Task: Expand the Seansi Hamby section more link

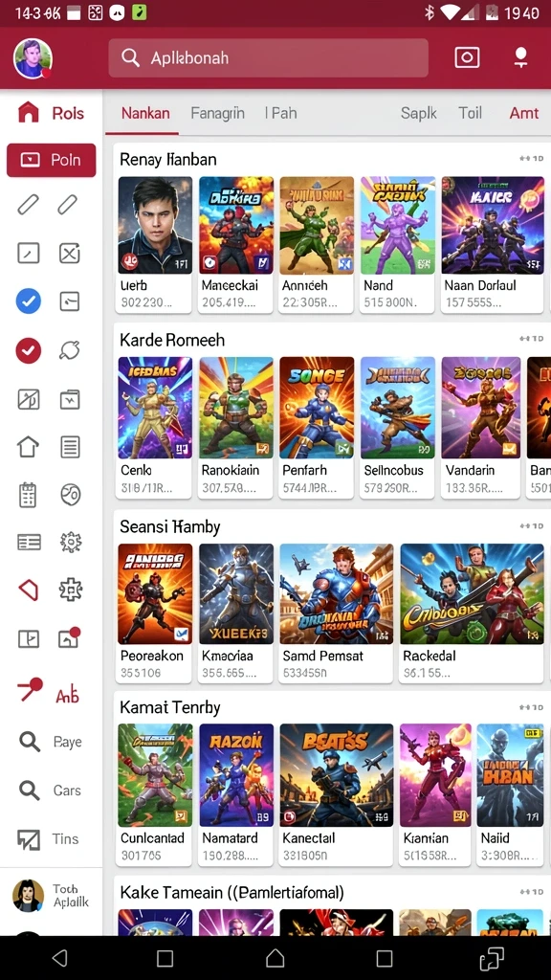Action: [x=531, y=526]
